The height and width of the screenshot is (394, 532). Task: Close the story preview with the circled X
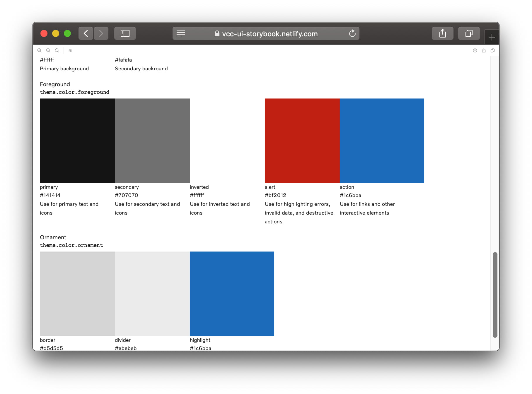(475, 50)
